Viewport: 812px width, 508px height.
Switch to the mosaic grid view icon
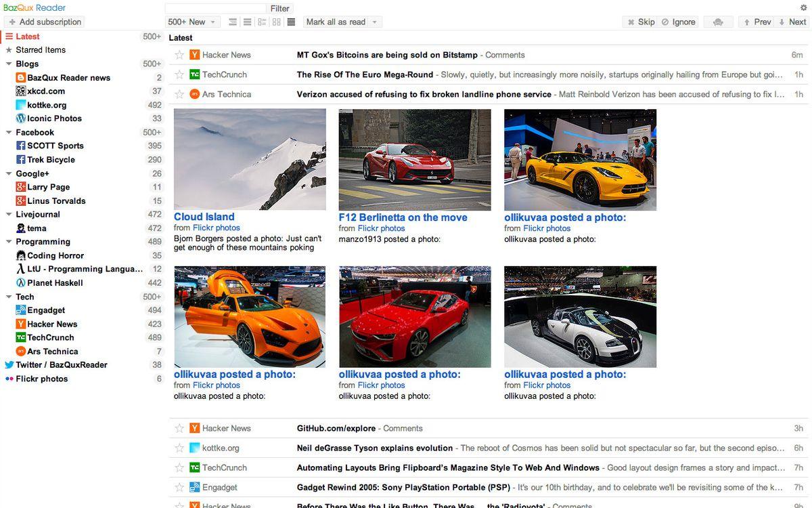click(x=276, y=22)
